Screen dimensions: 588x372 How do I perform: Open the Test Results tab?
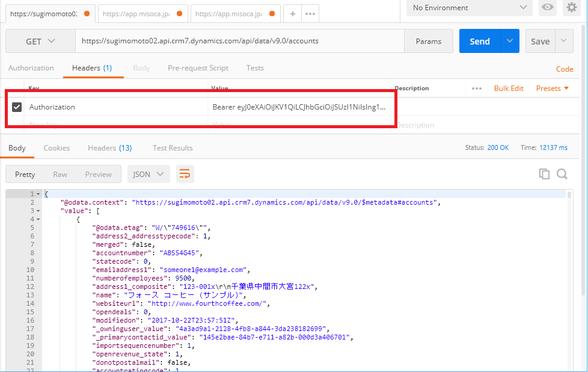tap(173, 148)
